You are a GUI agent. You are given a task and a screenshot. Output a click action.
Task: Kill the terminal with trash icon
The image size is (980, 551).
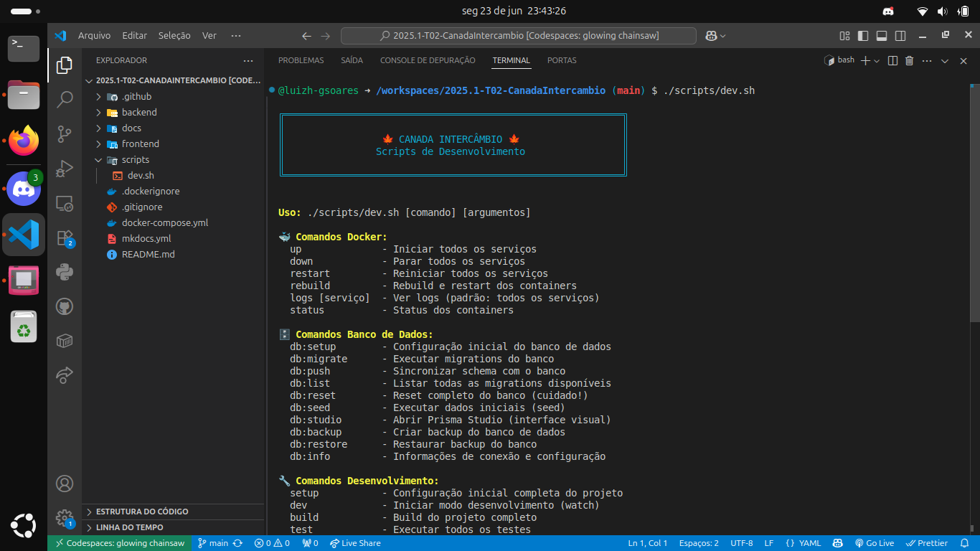(910, 61)
